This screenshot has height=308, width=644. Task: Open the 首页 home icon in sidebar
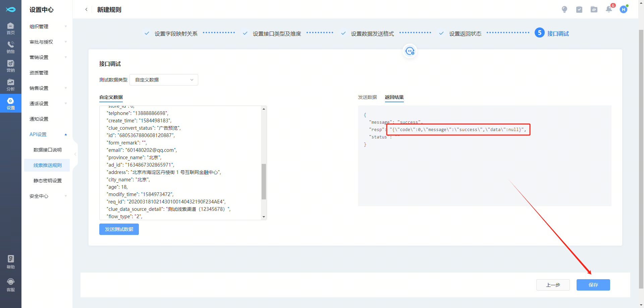(x=10, y=28)
